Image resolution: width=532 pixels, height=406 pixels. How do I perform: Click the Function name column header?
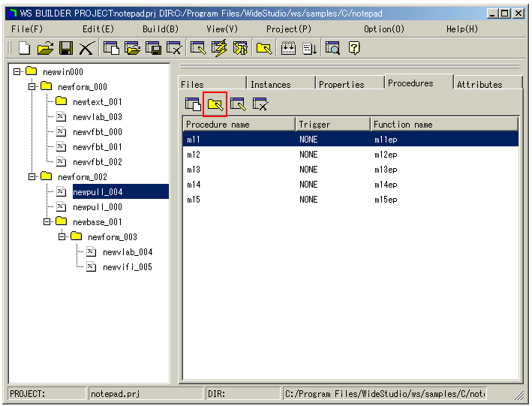coord(444,125)
